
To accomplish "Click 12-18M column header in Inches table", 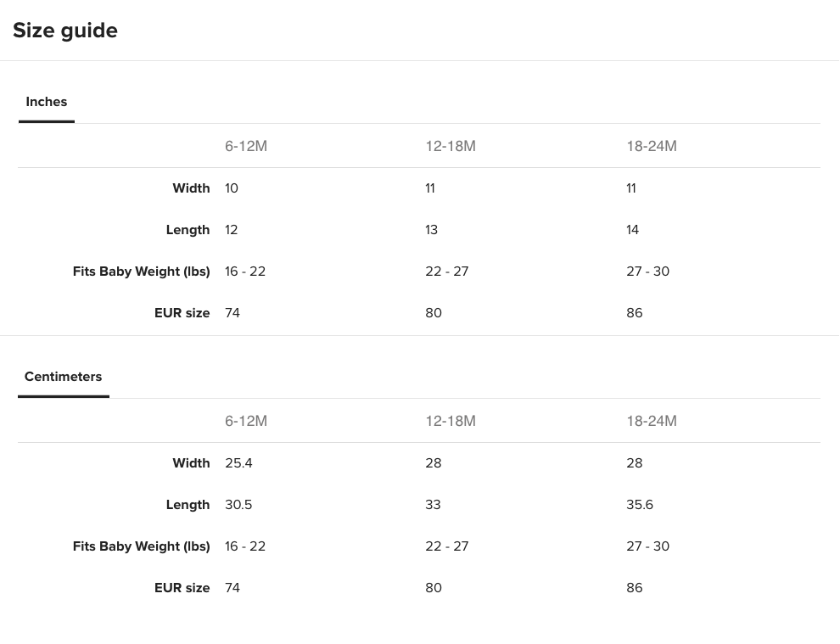I will (x=451, y=146).
